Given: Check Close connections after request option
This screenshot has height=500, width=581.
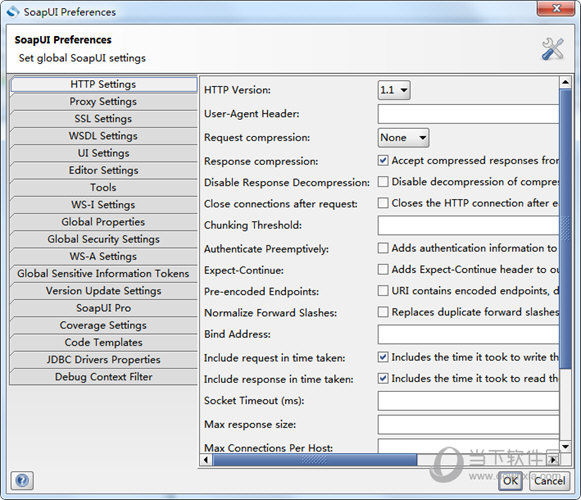Looking at the screenshot, I should click(383, 203).
